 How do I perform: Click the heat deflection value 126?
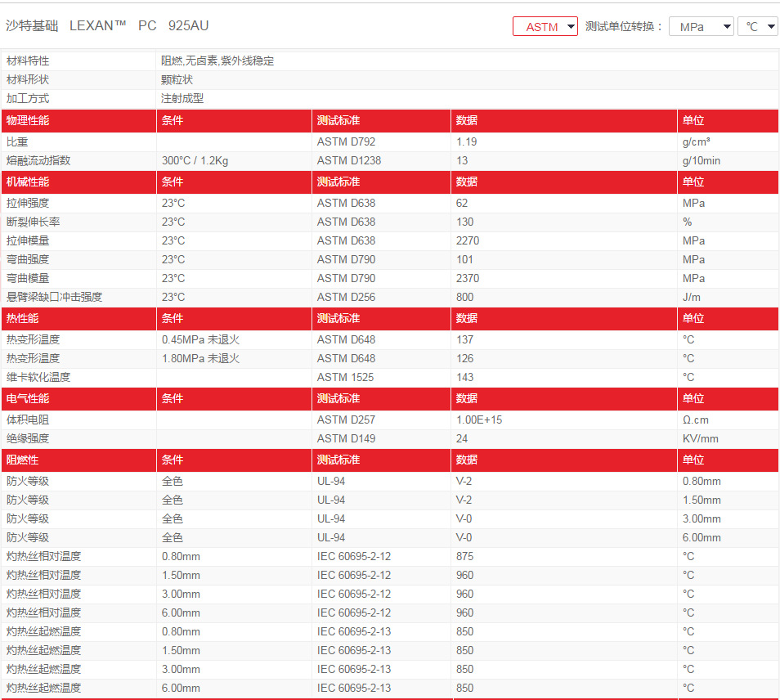point(465,359)
